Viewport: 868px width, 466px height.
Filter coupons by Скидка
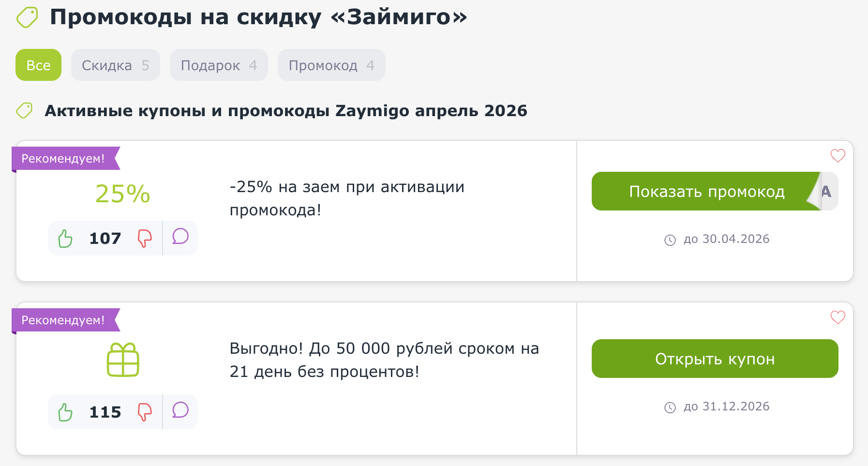115,65
